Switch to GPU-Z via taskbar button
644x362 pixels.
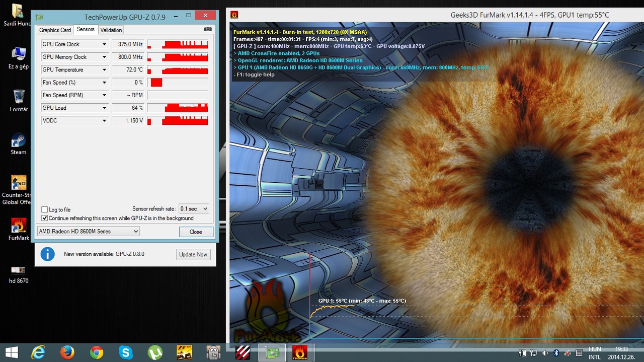click(272, 352)
